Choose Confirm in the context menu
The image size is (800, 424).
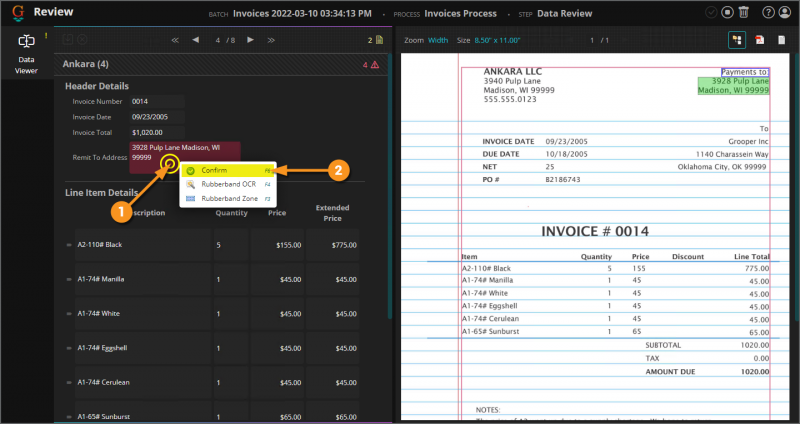228,170
